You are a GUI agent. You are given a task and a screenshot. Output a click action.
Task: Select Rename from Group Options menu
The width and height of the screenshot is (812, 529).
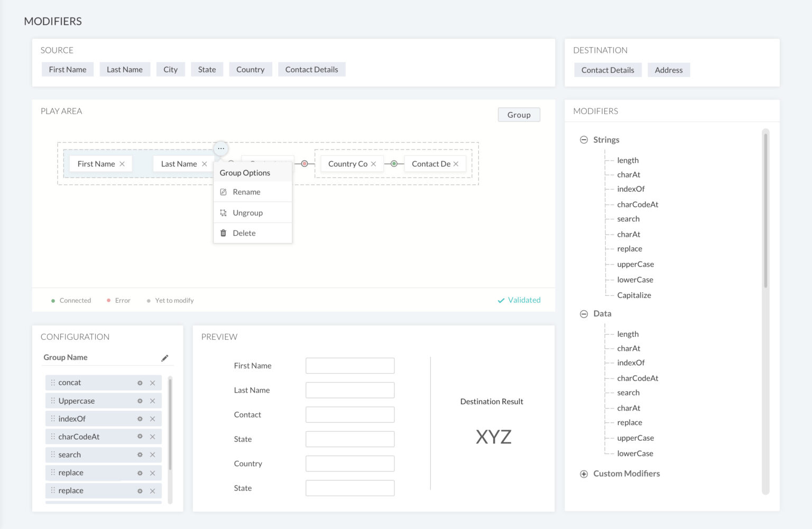tap(246, 192)
